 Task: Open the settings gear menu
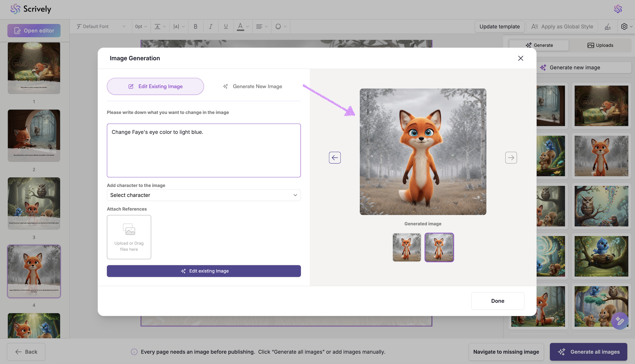tap(624, 27)
